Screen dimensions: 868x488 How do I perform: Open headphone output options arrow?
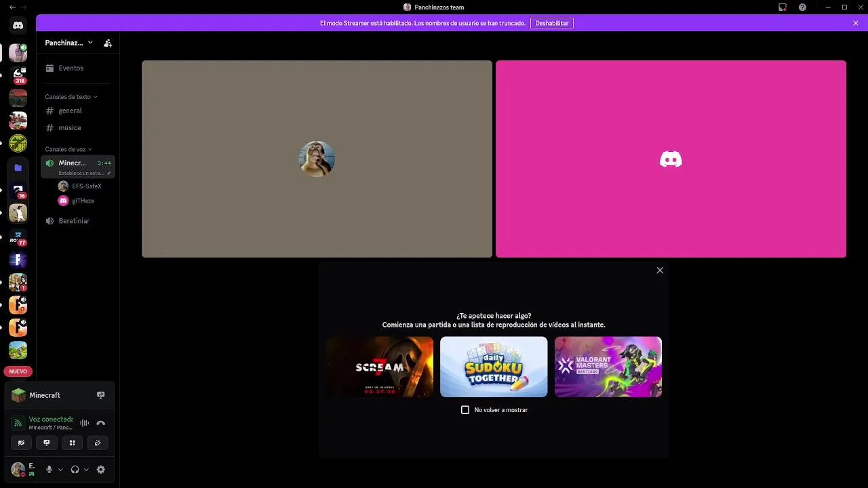(x=86, y=469)
